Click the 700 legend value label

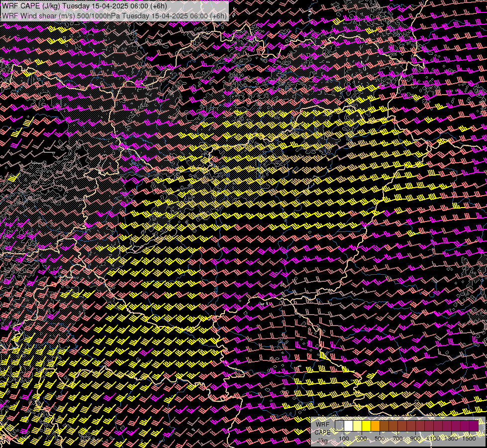pos(397,439)
